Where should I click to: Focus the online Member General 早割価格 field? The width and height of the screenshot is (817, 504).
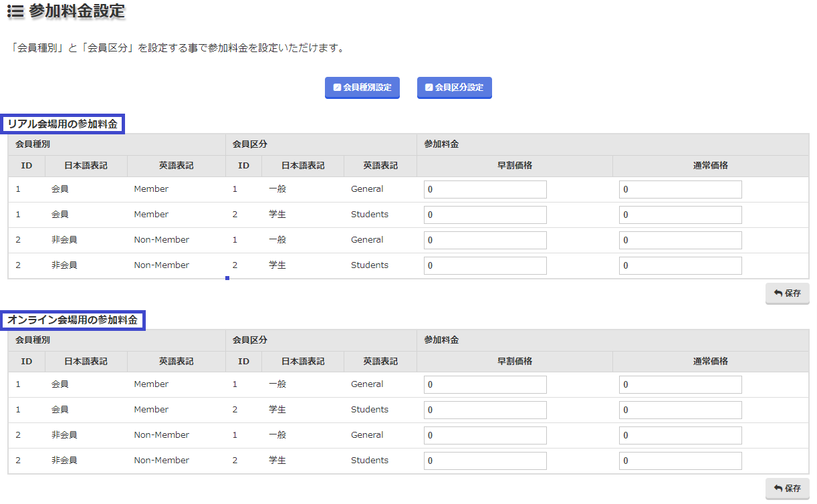click(485, 385)
